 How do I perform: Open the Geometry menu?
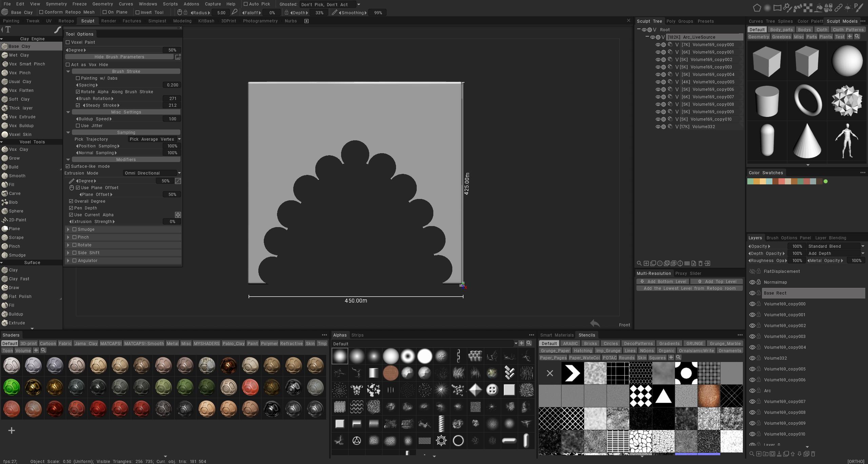pyautogui.click(x=102, y=4)
